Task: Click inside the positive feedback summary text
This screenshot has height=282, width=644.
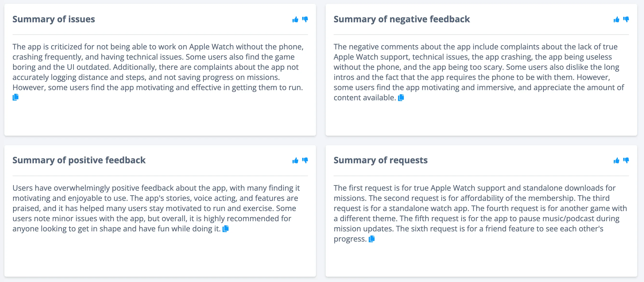Action: coord(155,208)
